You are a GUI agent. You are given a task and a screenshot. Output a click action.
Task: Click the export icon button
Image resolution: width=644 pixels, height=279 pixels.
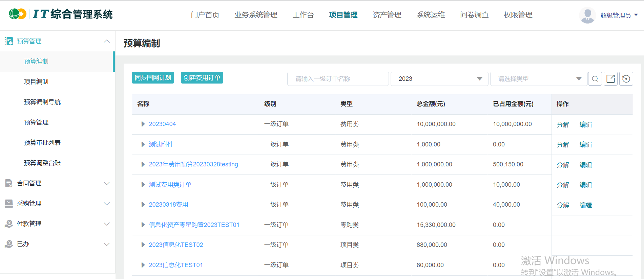[x=610, y=79]
